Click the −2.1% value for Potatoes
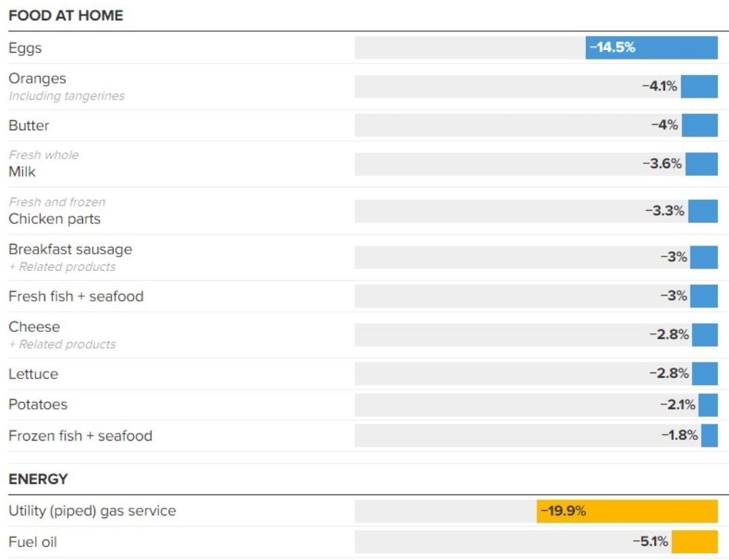The image size is (729, 560). point(678,405)
